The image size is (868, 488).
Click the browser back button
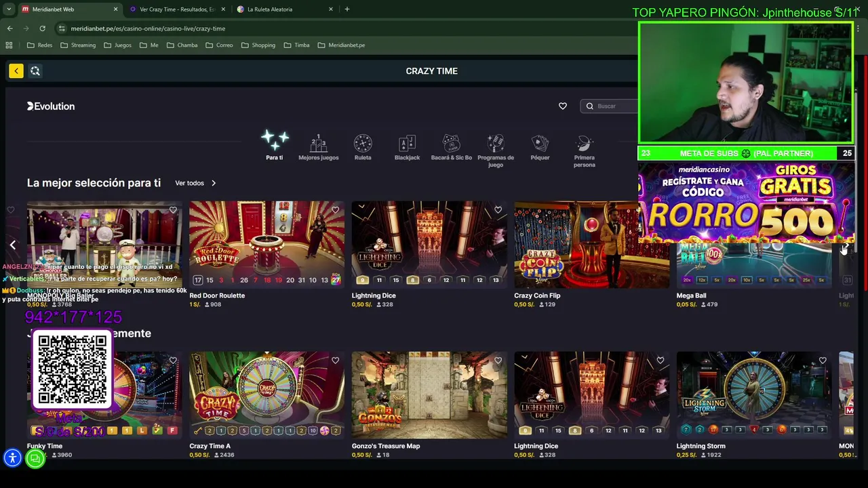9,28
